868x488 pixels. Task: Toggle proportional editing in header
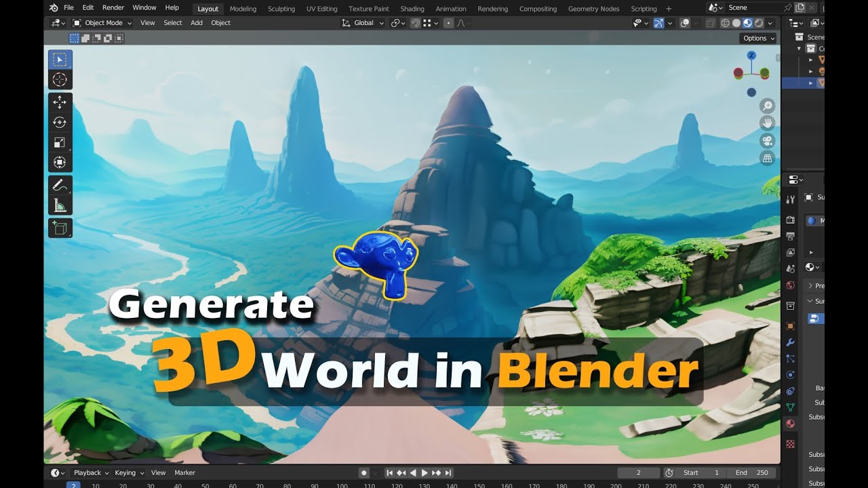[448, 22]
